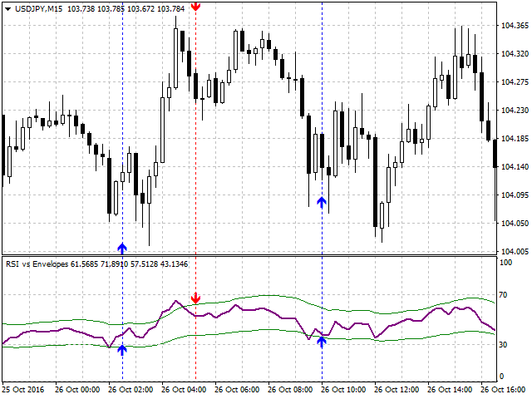
Task: Click the 26 Oct 00:00 time label
Action: 77,390
